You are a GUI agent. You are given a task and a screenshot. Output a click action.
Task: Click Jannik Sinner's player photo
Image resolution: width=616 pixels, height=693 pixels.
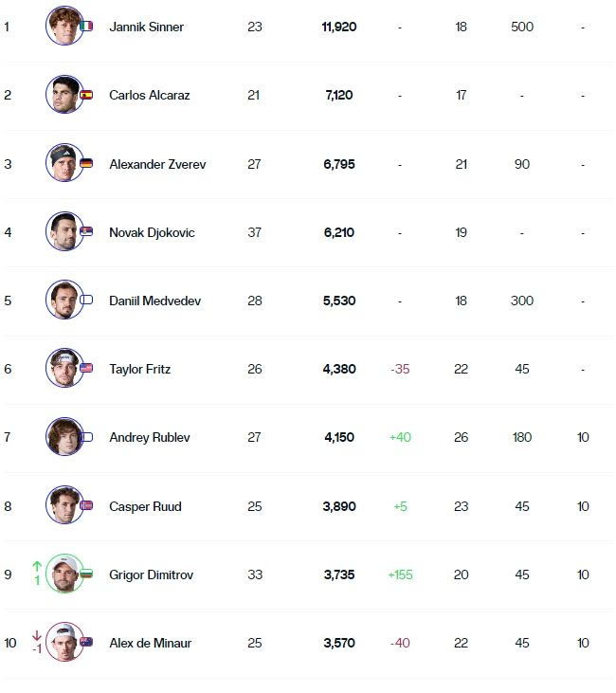click(63, 26)
